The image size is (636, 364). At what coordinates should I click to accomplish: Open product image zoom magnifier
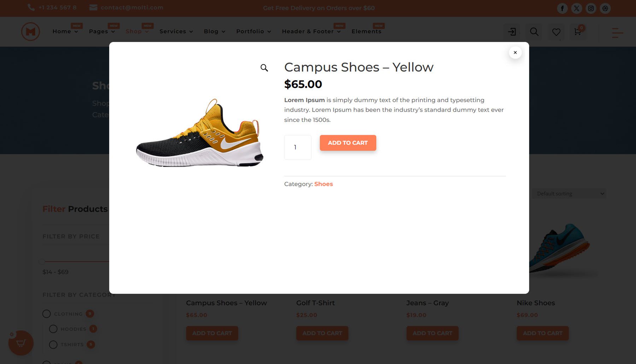pyautogui.click(x=264, y=68)
